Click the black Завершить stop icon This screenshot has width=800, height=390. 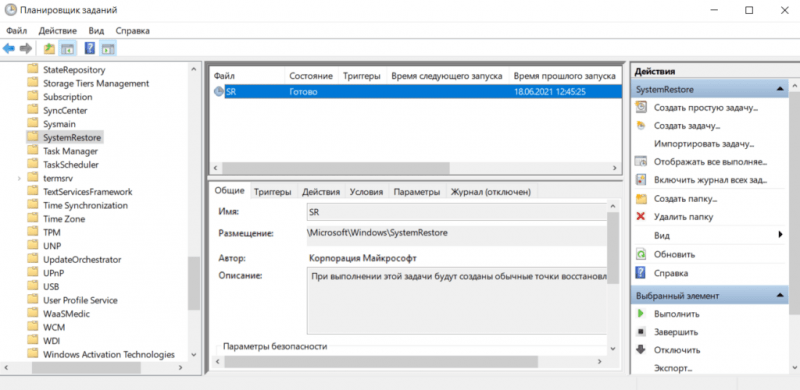pyautogui.click(x=640, y=332)
